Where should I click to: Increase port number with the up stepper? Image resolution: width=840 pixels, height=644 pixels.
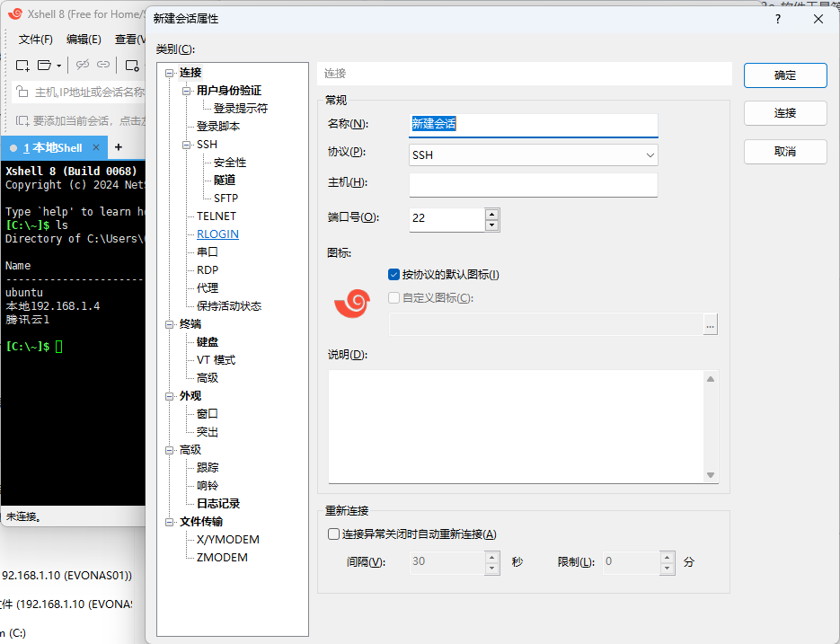(491, 214)
